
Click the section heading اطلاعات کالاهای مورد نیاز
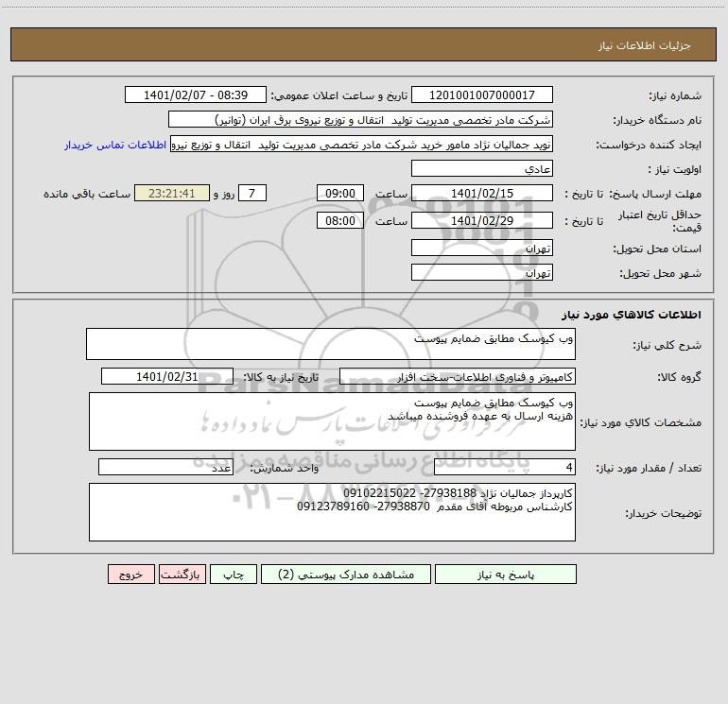click(x=632, y=315)
